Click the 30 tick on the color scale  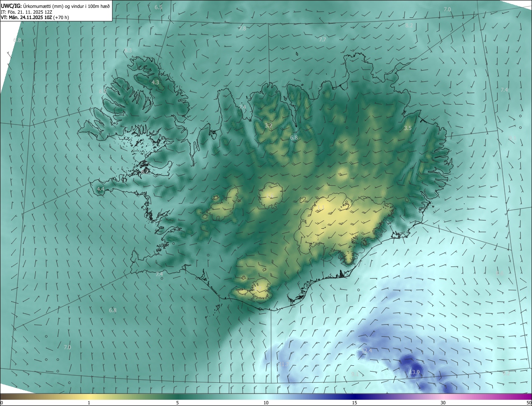pyautogui.click(x=443, y=403)
